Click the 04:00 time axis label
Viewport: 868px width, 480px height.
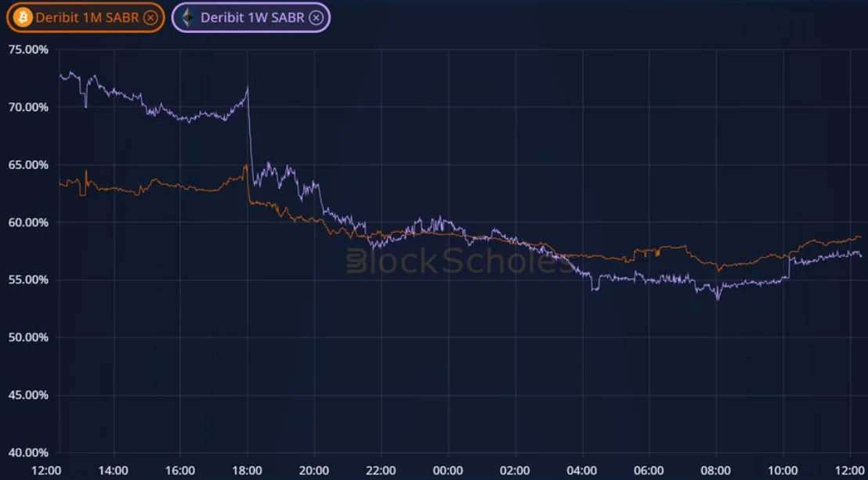[582, 471]
